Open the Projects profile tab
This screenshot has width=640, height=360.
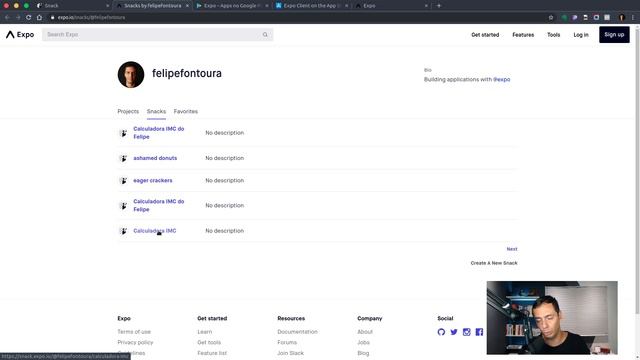pyautogui.click(x=128, y=111)
